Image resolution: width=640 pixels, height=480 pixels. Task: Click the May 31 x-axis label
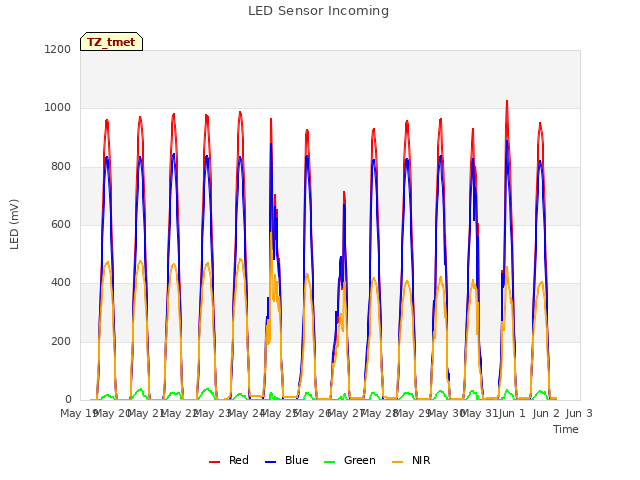(478, 413)
